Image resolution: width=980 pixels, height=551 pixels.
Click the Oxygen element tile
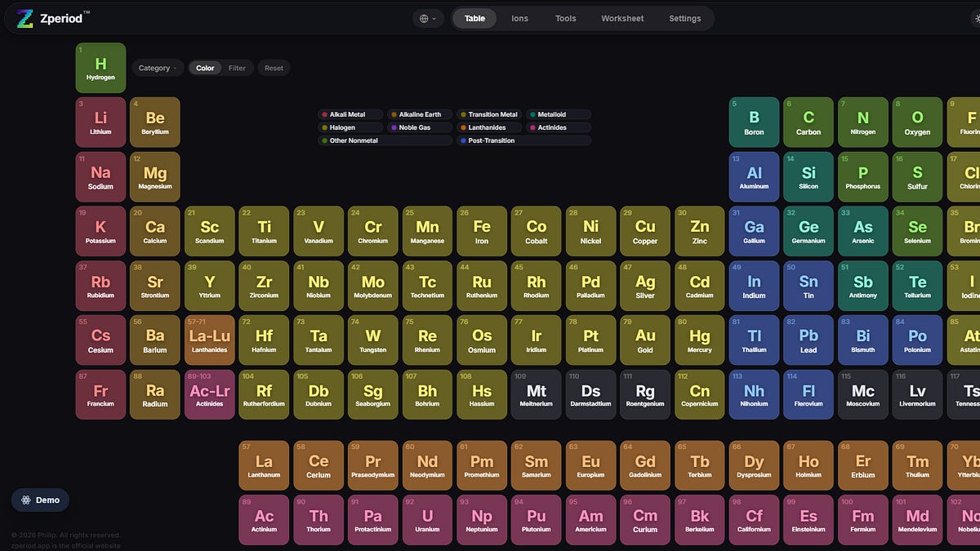[x=917, y=122]
